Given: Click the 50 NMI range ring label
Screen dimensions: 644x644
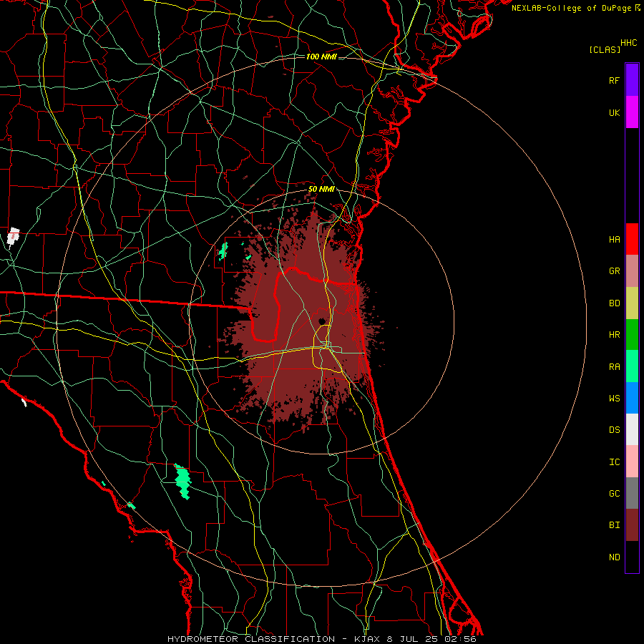Looking at the screenshot, I should point(321,189).
